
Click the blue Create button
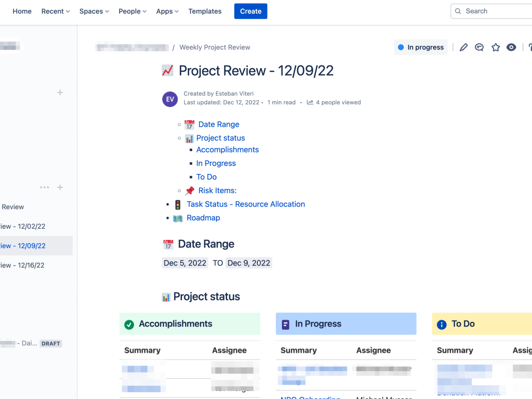click(x=251, y=11)
